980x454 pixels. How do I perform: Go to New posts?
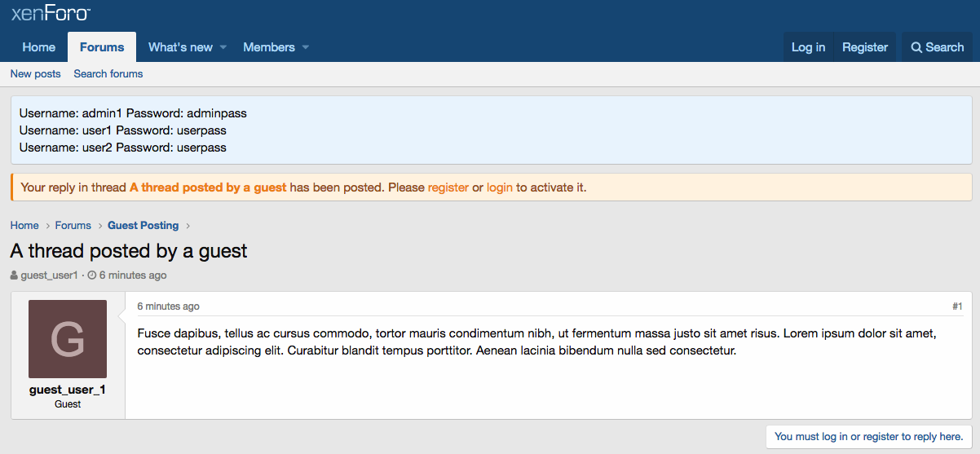click(35, 73)
